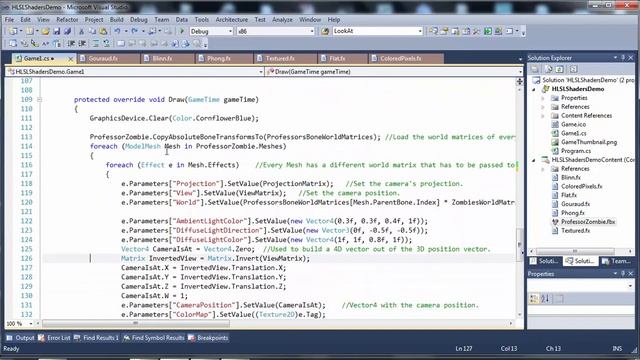The height and width of the screenshot is (360, 640).
Task: Click the Uncomment selected lines icon
Action: click(107, 43)
